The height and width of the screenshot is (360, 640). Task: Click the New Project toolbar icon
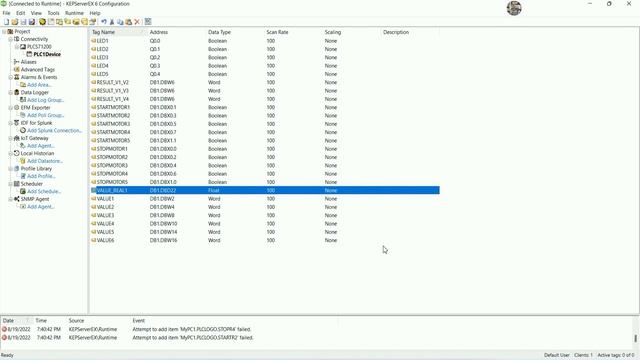[7, 22]
